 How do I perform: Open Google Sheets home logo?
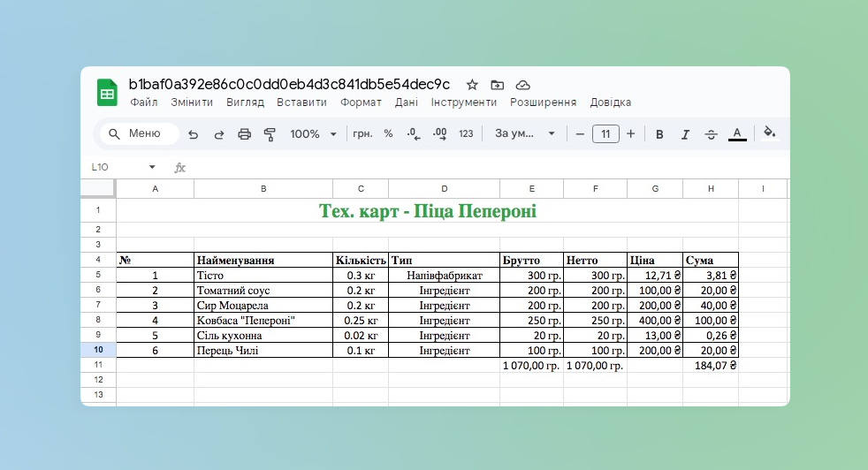pyautogui.click(x=107, y=93)
